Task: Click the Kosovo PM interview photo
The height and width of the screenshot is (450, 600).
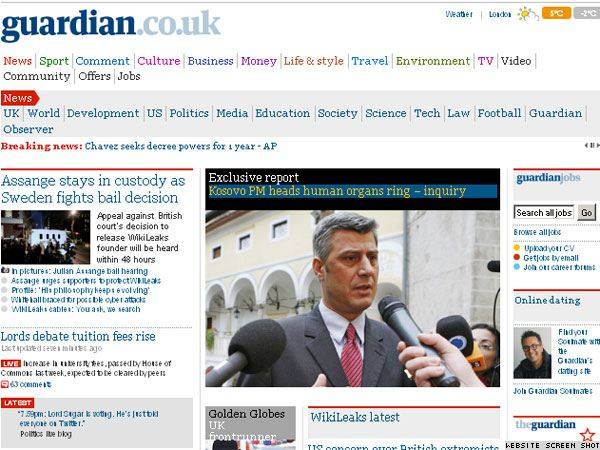Action: coord(352,298)
